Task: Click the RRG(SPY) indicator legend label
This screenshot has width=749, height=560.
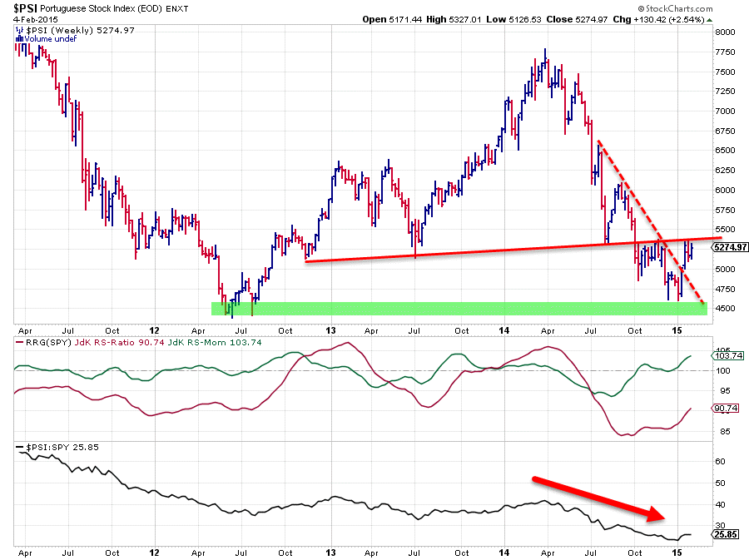Action: (47, 342)
